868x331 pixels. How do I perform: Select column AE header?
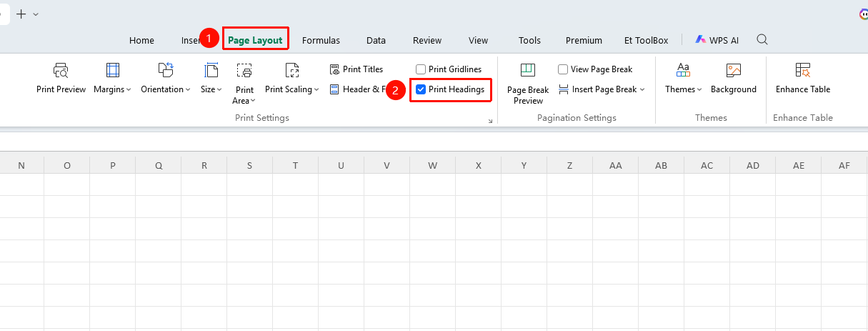tap(799, 165)
